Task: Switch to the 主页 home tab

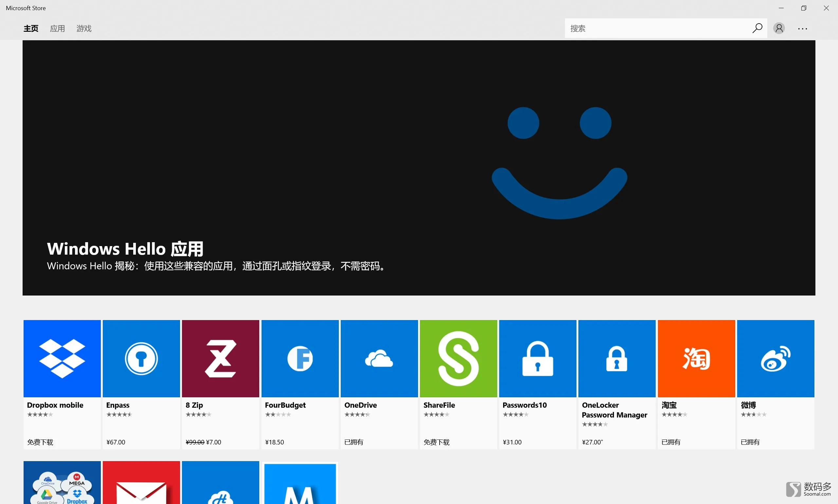Action: (31, 28)
